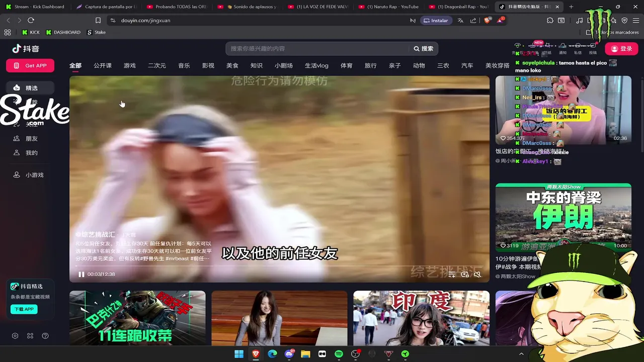Open Discord from the taskbar

(x=289, y=354)
